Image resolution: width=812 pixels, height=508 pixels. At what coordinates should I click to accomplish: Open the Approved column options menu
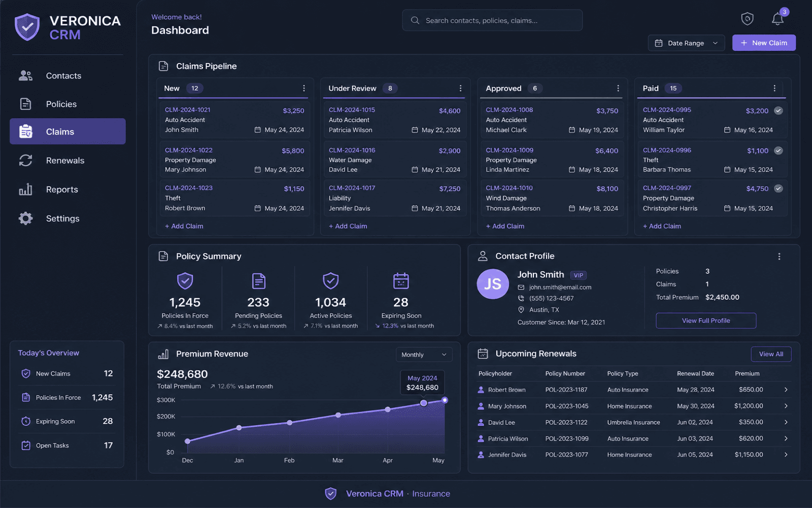click(x=618, y=88)
